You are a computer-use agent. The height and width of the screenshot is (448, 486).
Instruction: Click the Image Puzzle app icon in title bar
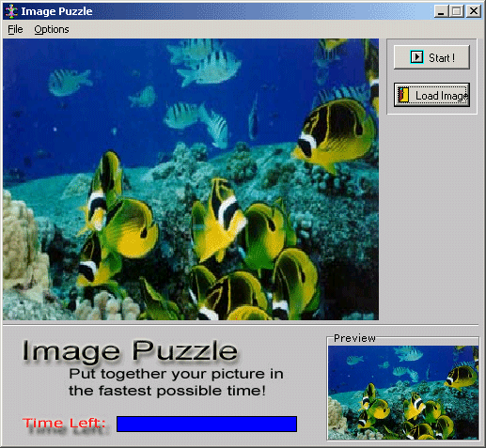11,11
